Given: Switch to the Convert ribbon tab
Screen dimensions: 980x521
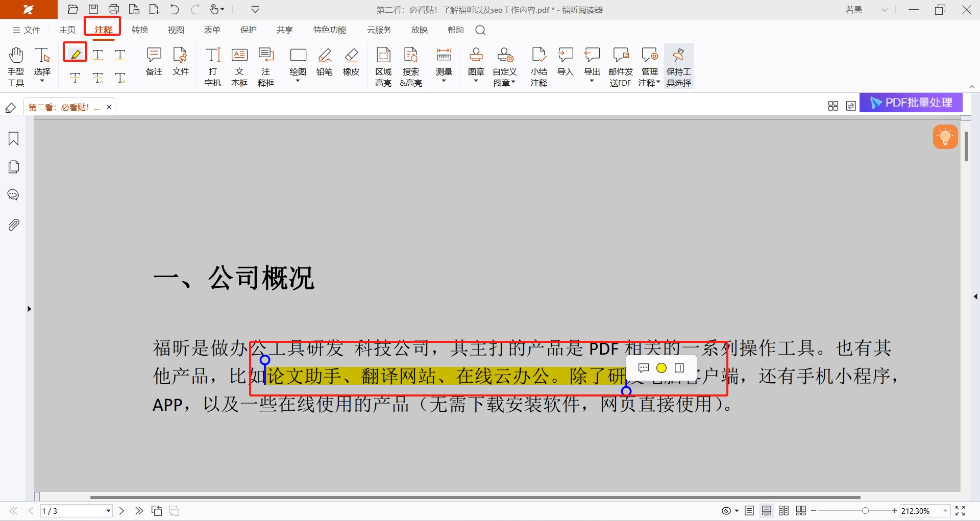Looking at the screenshot, I should 139,30.
